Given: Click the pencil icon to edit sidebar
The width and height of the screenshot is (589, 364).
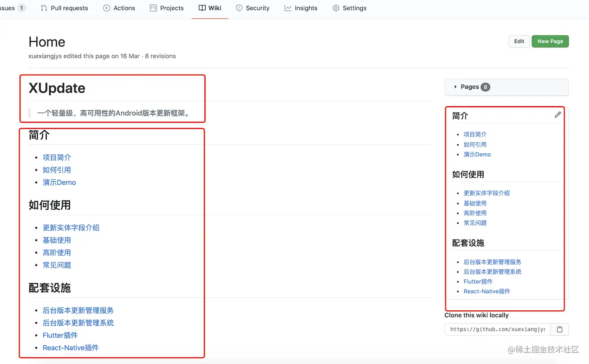Looking at the screenshot, I should tap(558, 115).
